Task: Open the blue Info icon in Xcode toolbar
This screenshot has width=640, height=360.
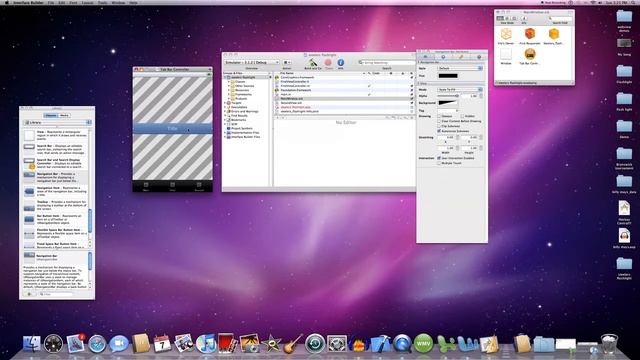Action: point(340,62)
